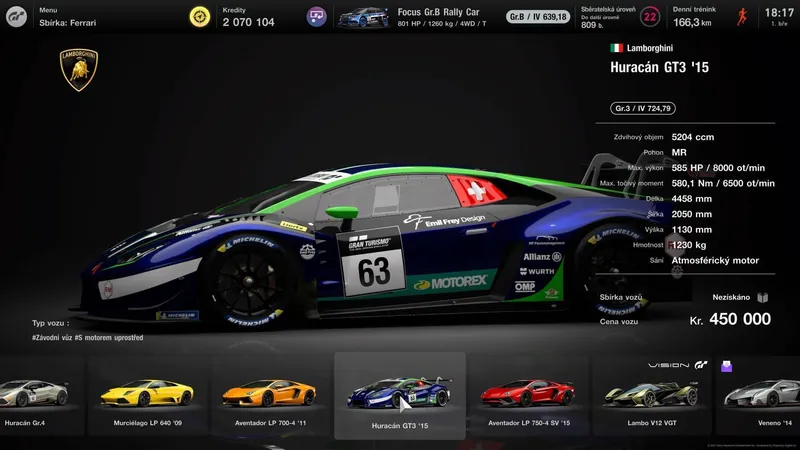Image resolution: width=800 pixels, height=450 pixels.
Task: Click the Nezískáno status text
Action: [731, 297]
